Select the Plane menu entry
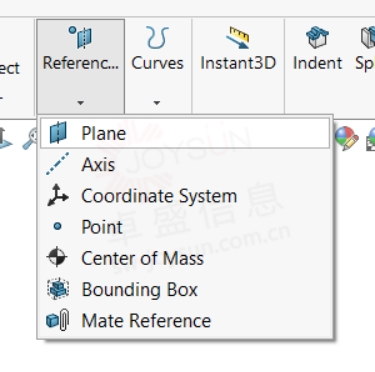 coord(185,133)
